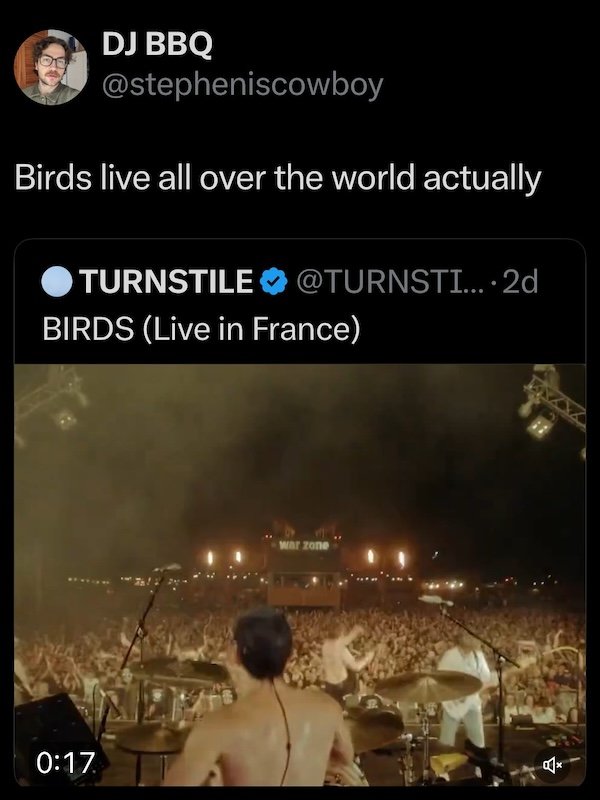This screenshot has width=600, height=800.
Task: Click the blue verified badge
Action: (x=272, y=284)
